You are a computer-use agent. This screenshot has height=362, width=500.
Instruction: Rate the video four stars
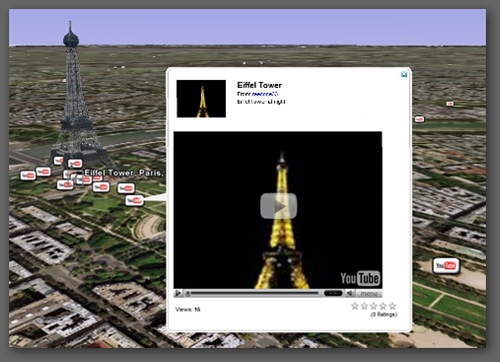tap(383, 306)
